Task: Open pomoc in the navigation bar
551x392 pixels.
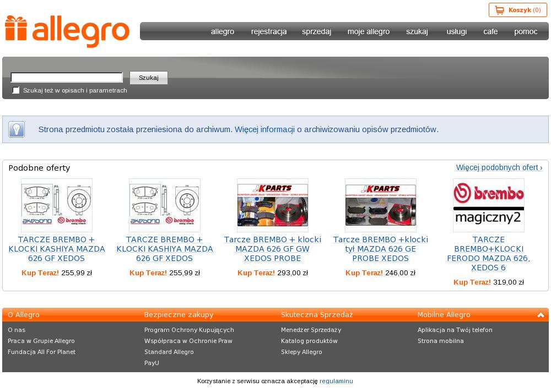Action: pyautogui.click(x=526, y=31)
